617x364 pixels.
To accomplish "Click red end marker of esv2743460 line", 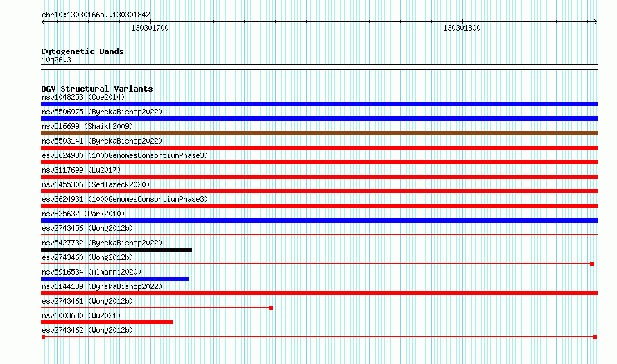I will [x=592, y=264].
